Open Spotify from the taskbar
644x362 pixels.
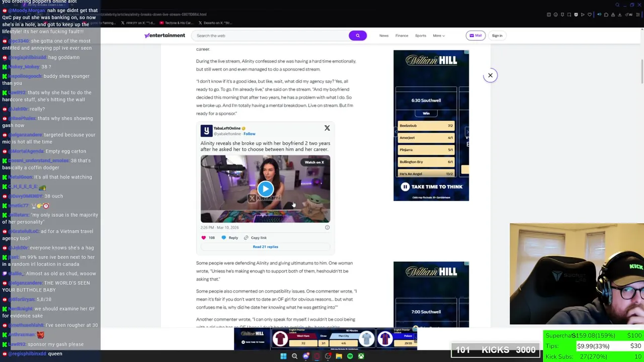350,356
